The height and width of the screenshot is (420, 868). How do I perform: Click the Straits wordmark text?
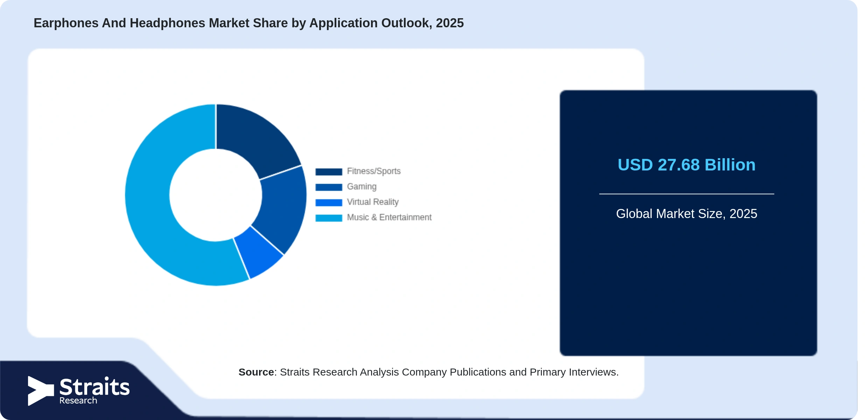coord(94,387)
